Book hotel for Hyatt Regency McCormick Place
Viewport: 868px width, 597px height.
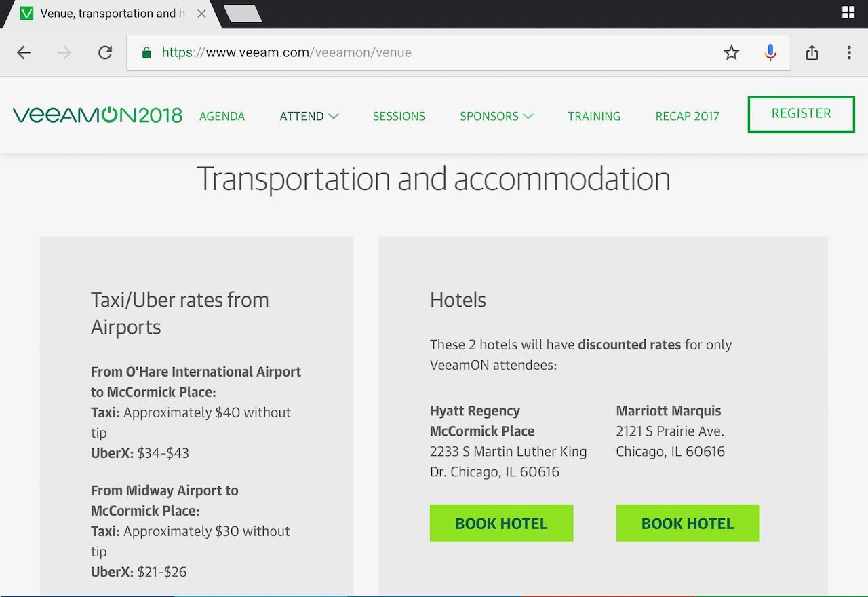(501, 523)
